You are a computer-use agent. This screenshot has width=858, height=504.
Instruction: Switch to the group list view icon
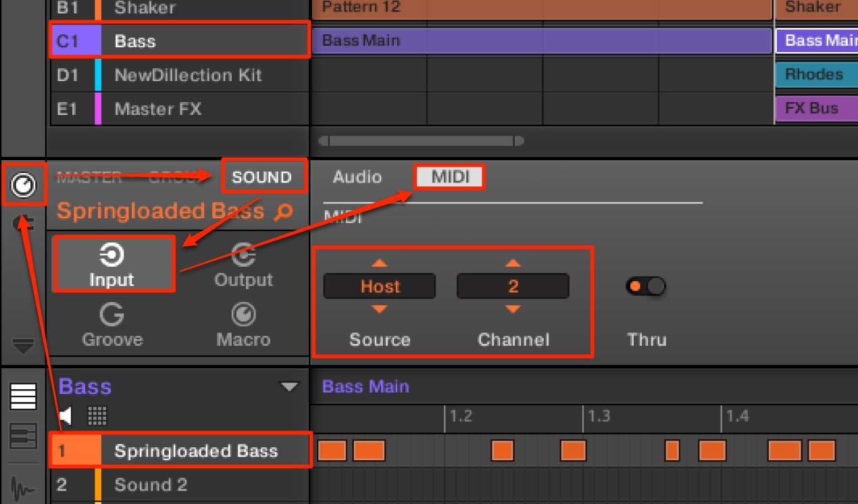point(23,397)
